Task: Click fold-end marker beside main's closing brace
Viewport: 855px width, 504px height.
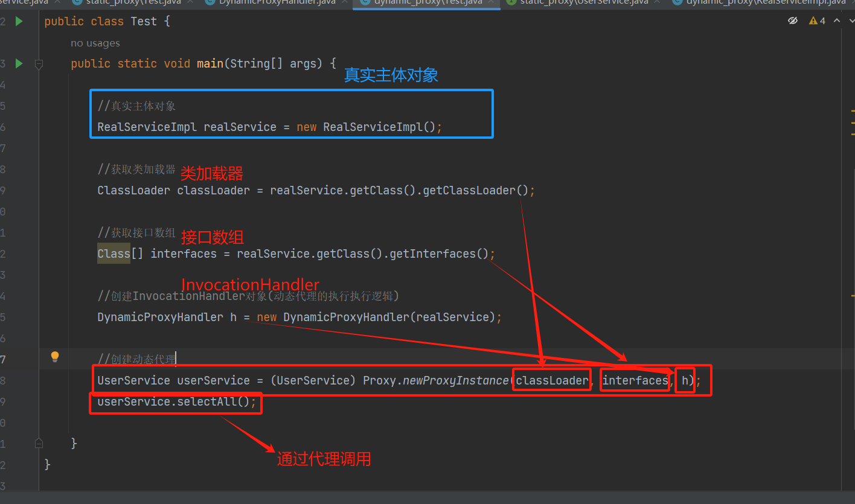Action: click(x=39, y=443)
